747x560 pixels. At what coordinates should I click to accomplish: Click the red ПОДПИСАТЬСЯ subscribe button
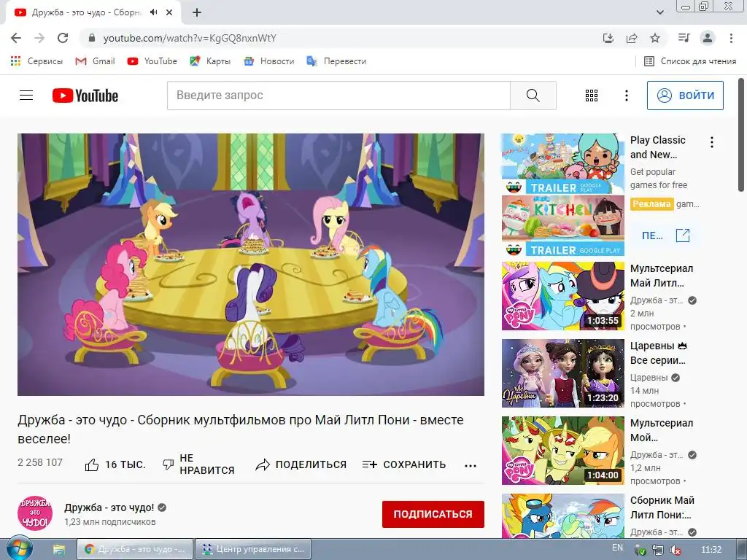pos(433,514)
